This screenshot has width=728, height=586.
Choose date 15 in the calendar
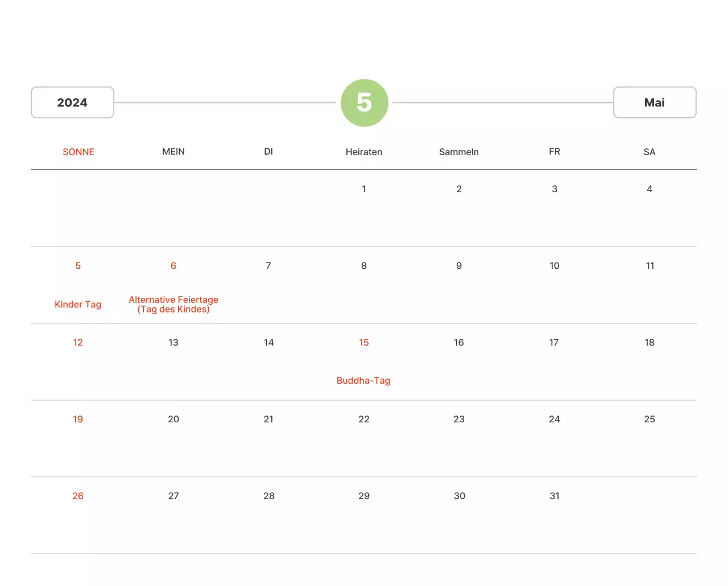click(x=364, y=342)
